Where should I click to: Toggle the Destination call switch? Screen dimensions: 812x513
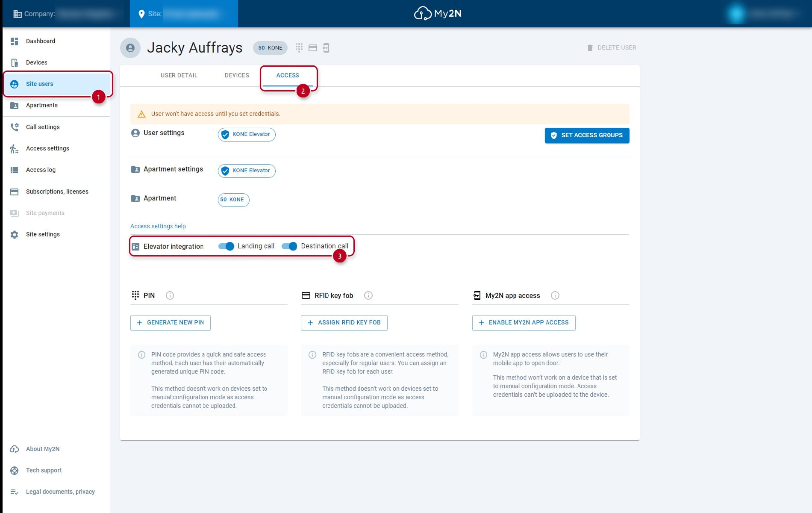[289, 246]
